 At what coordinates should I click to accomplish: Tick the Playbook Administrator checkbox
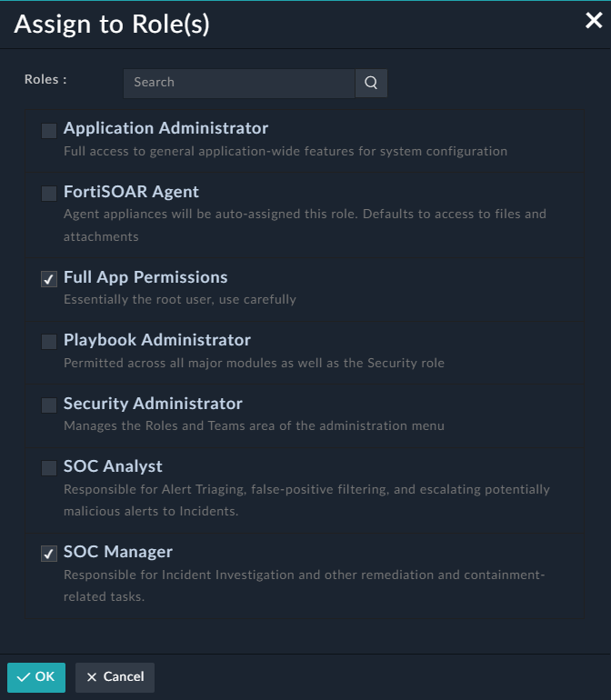(49, 342)
